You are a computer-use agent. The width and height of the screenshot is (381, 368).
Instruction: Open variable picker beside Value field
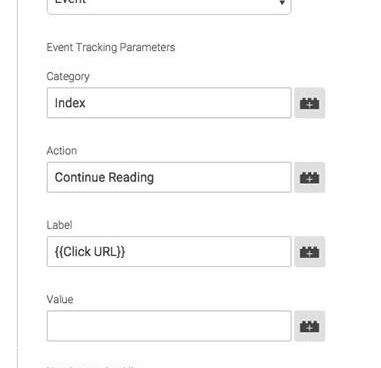click(x=309, y=326)
